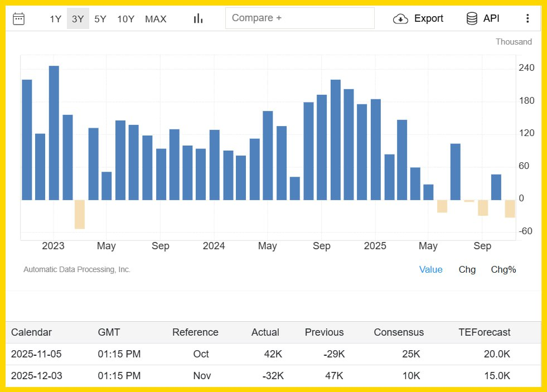Click the Export label text

pos(428,18)
